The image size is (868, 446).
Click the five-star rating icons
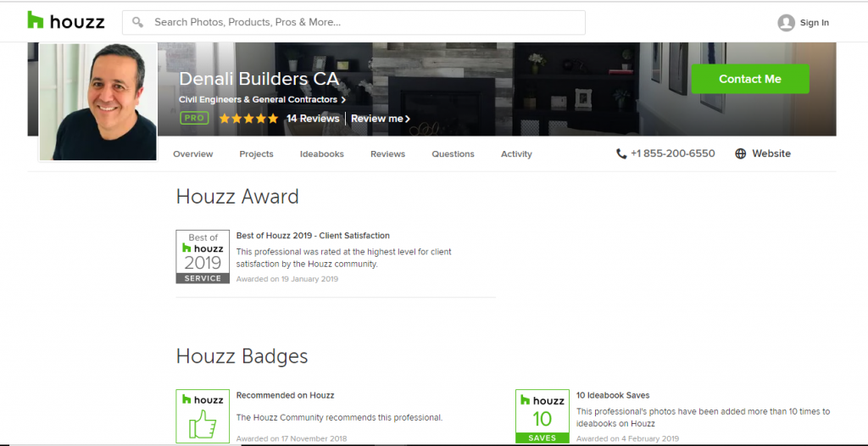[248, 119]
